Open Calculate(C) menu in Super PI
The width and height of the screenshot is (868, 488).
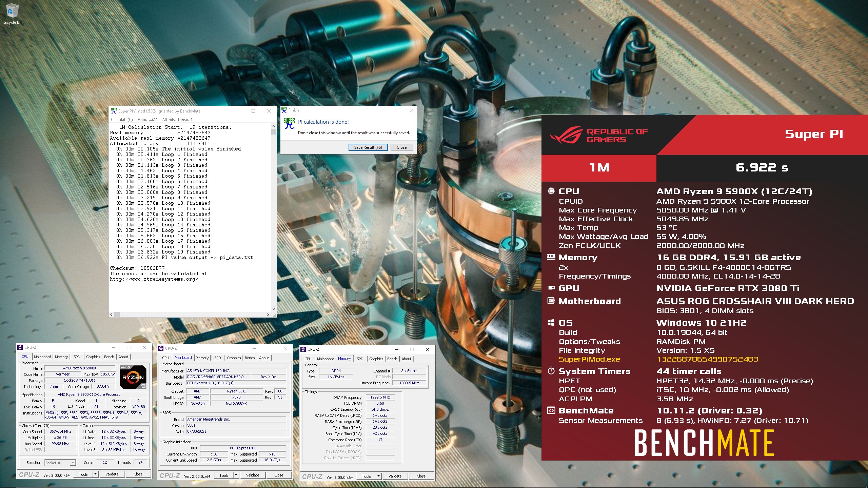(122, 120)
